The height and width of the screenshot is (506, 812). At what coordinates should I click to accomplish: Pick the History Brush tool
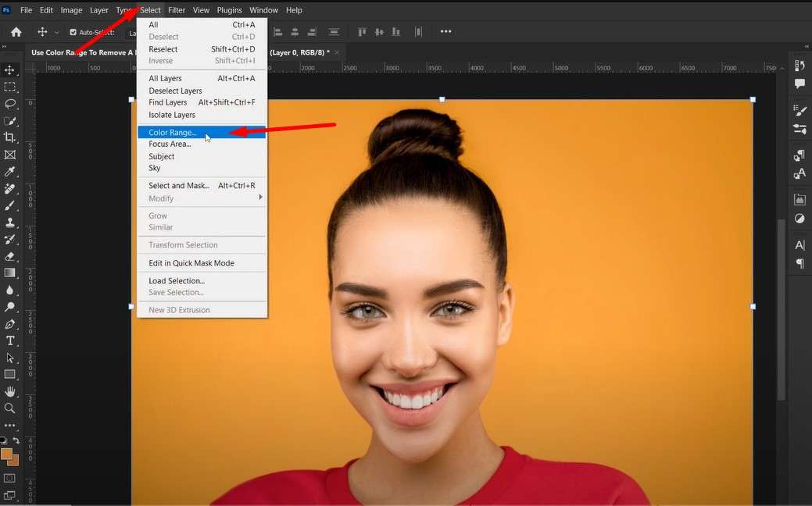pos(10,240)
